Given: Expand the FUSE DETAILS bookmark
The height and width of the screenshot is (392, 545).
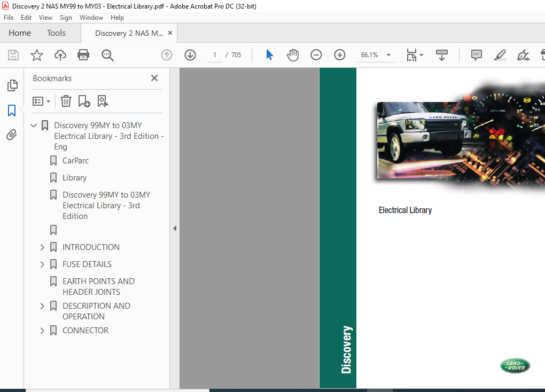Looking at the screenshot, I should point(42,264).
